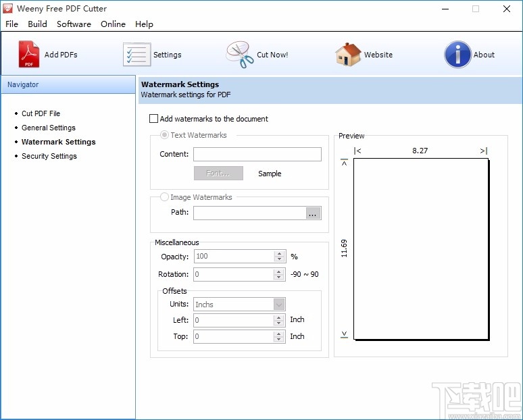Image resolution: width=523 pixels, height=420 pixels.
Task: Minimize the PDF Cutter window
Action: pos(445,9)
